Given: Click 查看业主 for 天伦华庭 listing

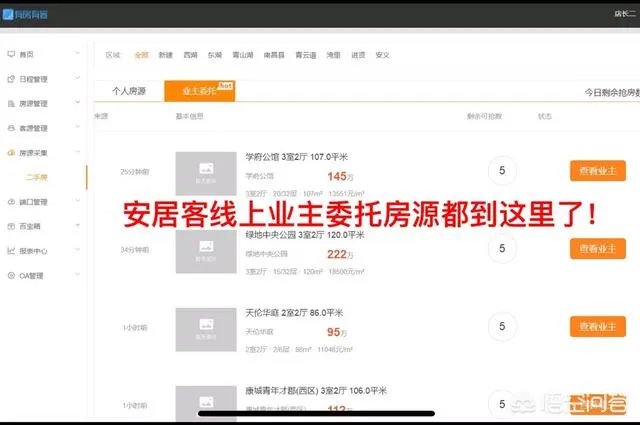Looking at the screenshot, I should coord(598,327).
